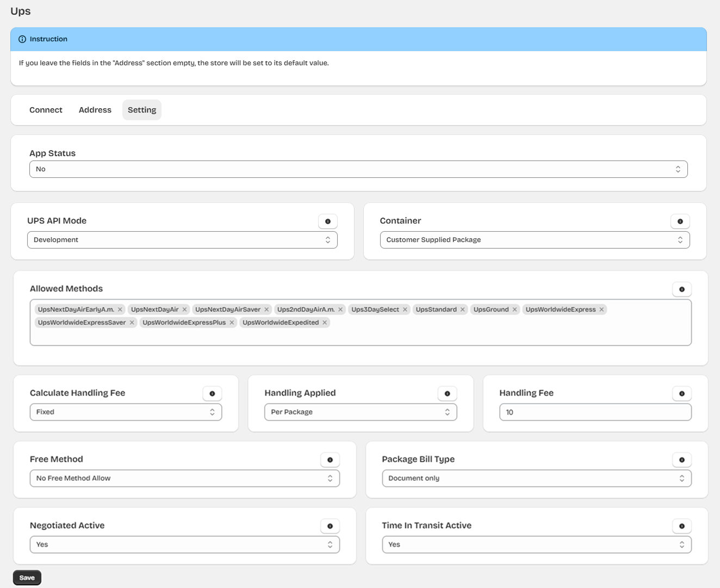Remove the UpsStandard method tag
This screenshot has width=720, height=588.
click(462, 310)
